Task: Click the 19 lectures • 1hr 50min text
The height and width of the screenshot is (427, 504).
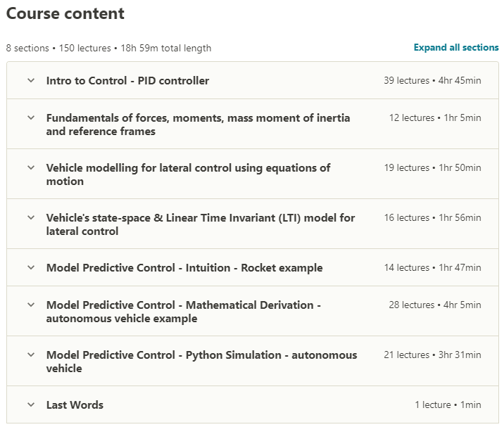Action: pyautogui.click(x=433, y=167)
